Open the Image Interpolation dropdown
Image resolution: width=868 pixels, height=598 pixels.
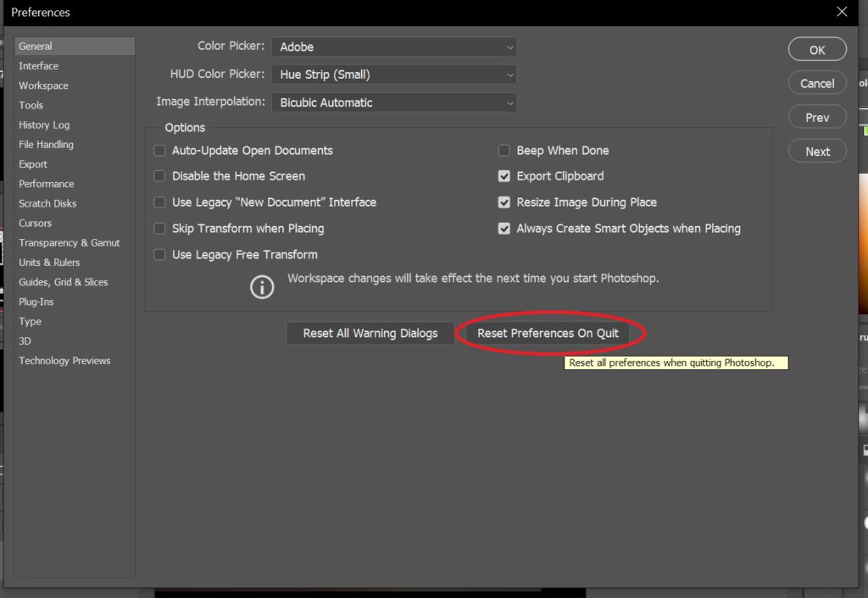tap(394, 102)
